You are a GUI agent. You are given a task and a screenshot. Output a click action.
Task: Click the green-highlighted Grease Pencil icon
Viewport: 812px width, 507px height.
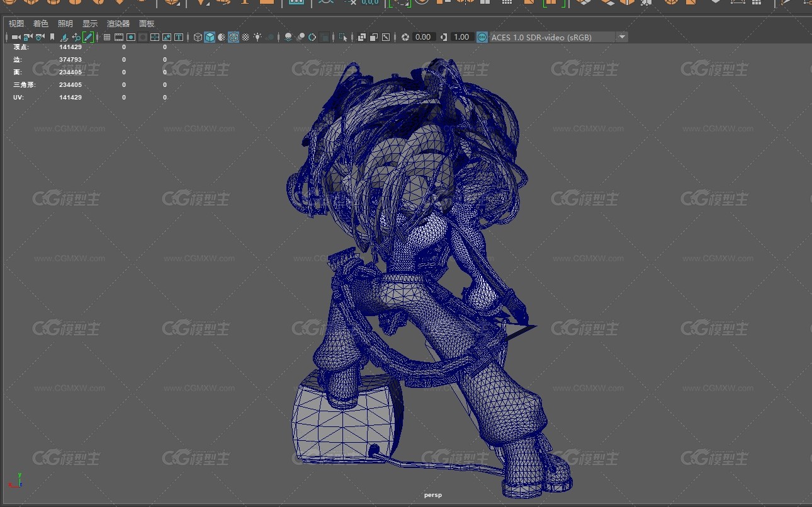pyautogui.click(x=88, y=37)
